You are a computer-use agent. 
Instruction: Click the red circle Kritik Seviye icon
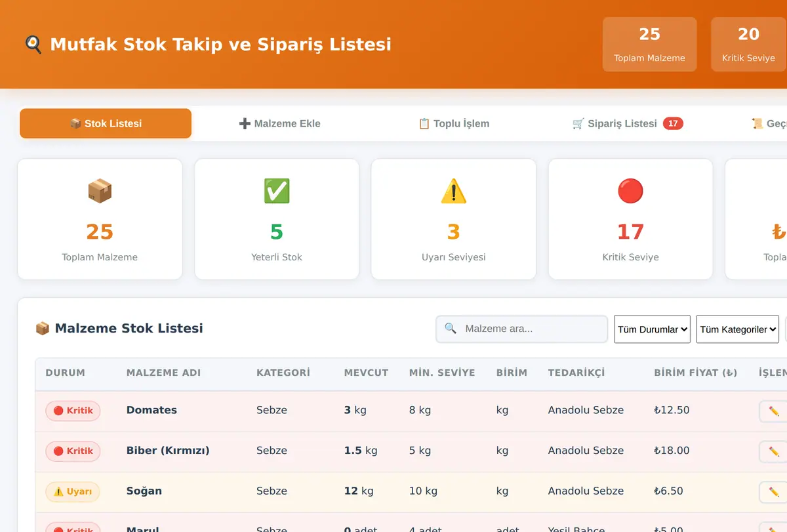pos(630,191)
